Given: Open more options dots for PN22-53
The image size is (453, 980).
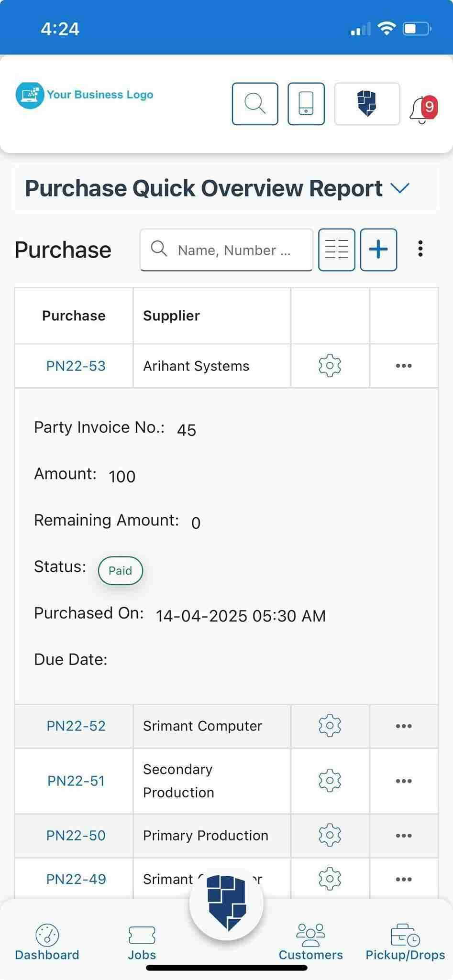Looking at the screenshot, I should coord(404,366).
